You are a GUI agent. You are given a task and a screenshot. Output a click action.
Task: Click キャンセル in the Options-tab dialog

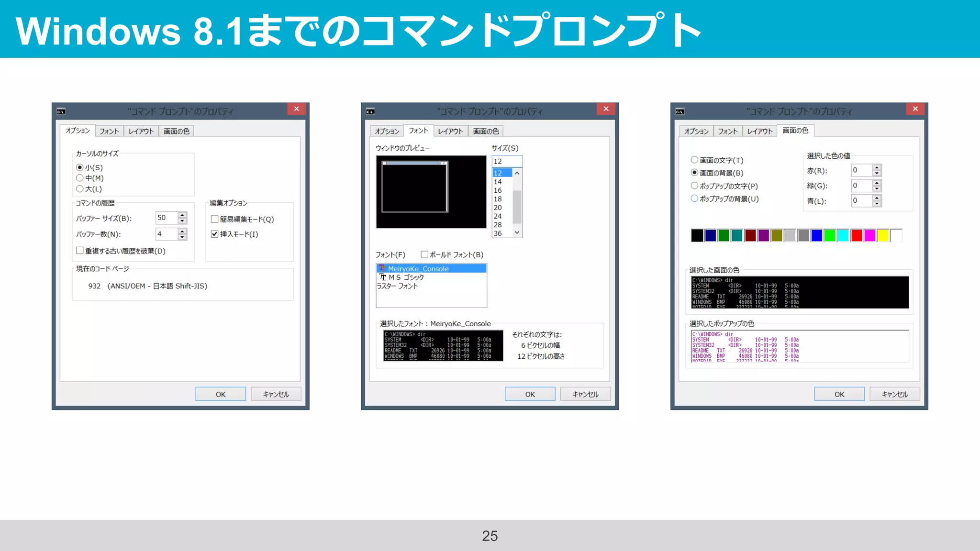tap(276, 394)
